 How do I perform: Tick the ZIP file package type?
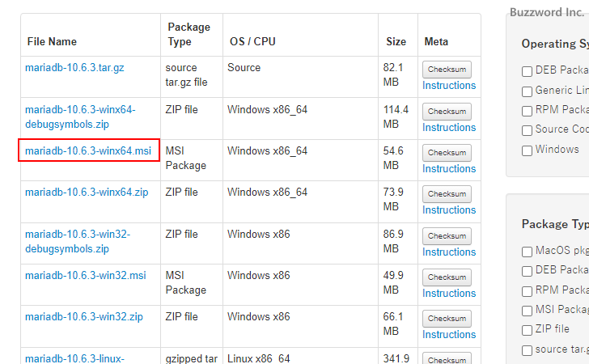click(528, 330)
